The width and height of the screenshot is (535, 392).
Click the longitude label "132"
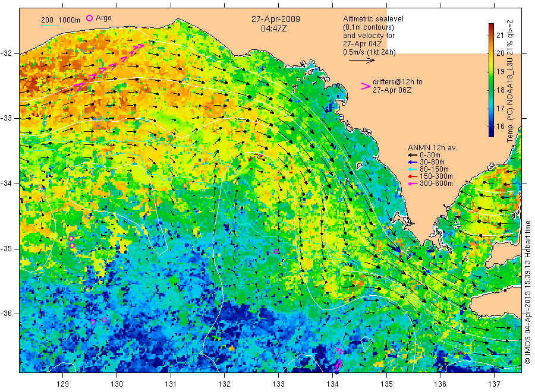225,384
